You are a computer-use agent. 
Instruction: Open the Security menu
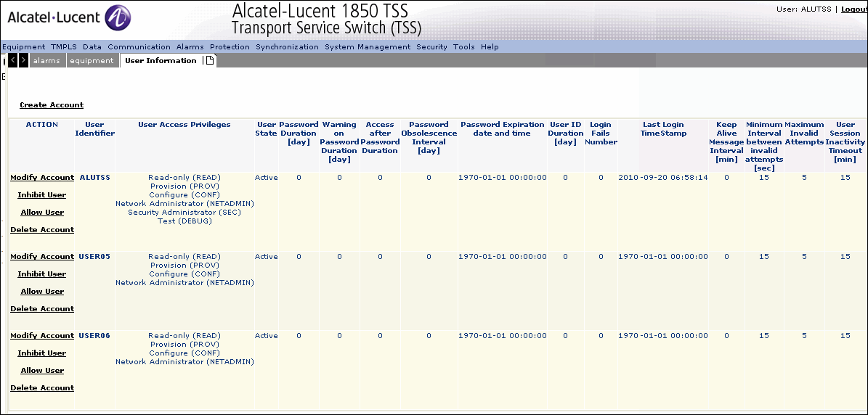[431, 47]
